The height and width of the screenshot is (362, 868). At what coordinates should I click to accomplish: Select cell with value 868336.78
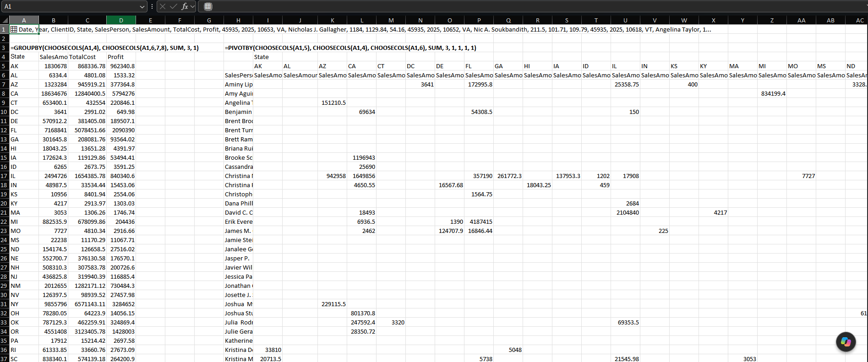click(87, 66)
